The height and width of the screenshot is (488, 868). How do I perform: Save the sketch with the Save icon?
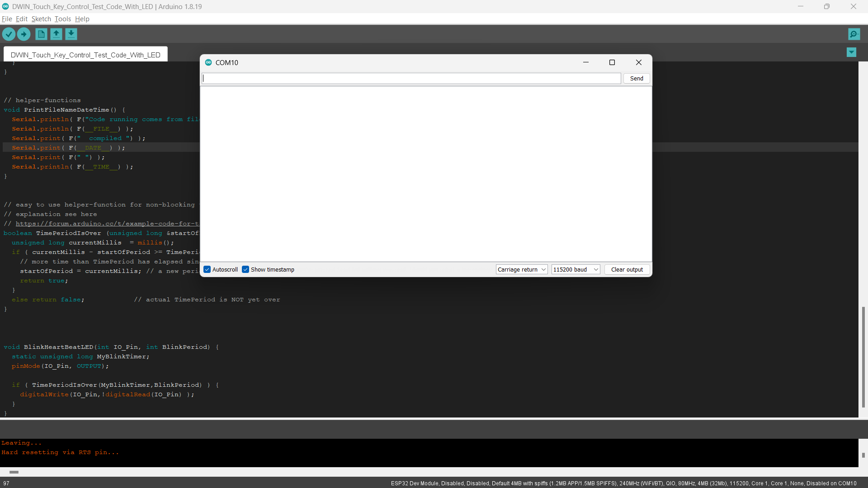pyautogui.click(x=71, y=34)
